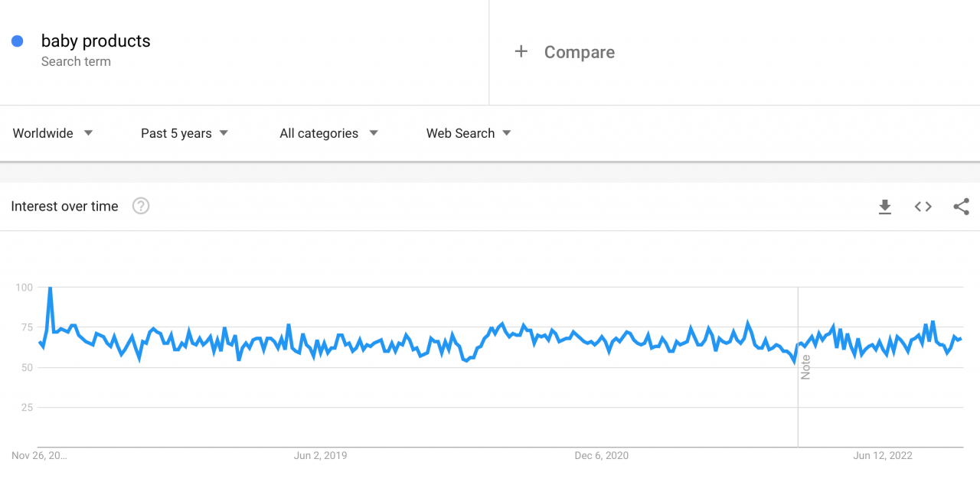Click the baby products search term label
The height and width of the screenshot is (498, 980).
tap(95, 41)
